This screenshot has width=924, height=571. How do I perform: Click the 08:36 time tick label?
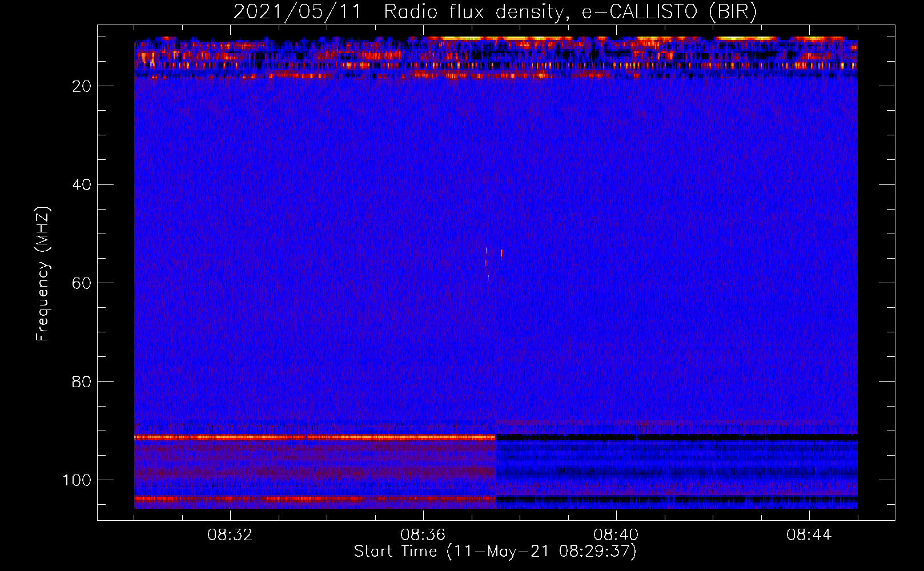coord(423,535)
